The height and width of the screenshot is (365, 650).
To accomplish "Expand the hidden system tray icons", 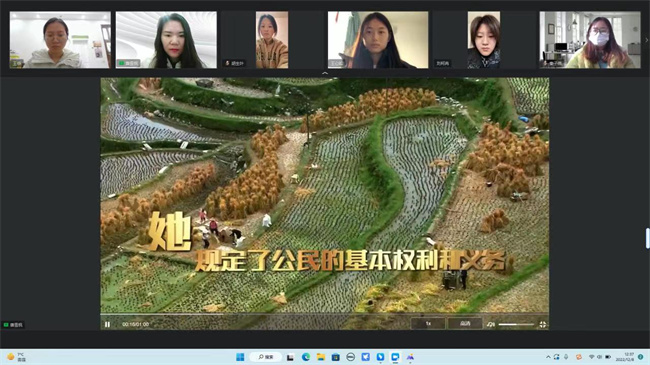I will click(x=548, y=357).
